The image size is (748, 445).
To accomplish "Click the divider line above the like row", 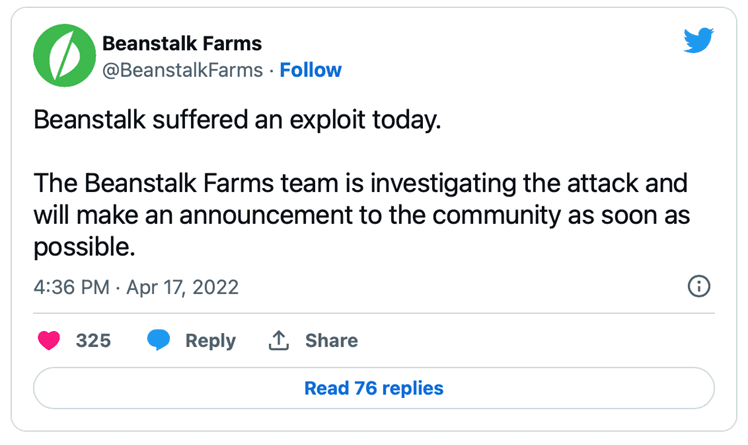I will (x=374, y=313).
